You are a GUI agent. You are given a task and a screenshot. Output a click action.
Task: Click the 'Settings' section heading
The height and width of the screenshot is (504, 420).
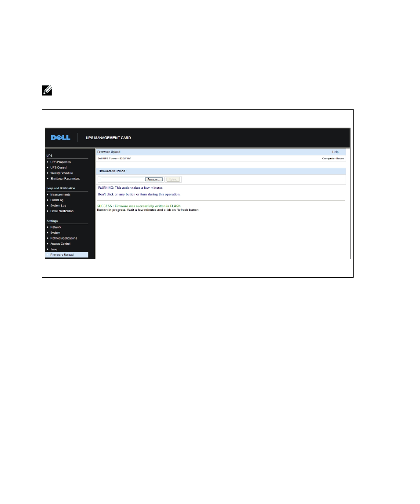tap(52, 221)
